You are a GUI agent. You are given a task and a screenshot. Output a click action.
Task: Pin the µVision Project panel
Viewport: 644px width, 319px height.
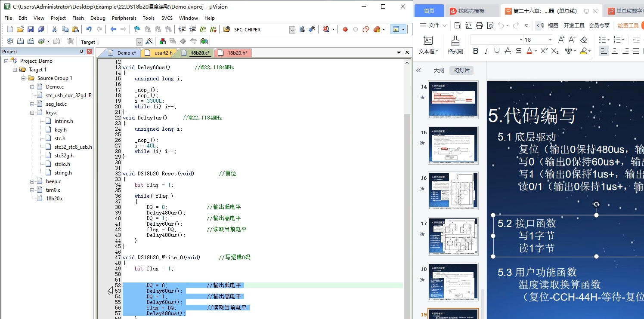point(81,52)
